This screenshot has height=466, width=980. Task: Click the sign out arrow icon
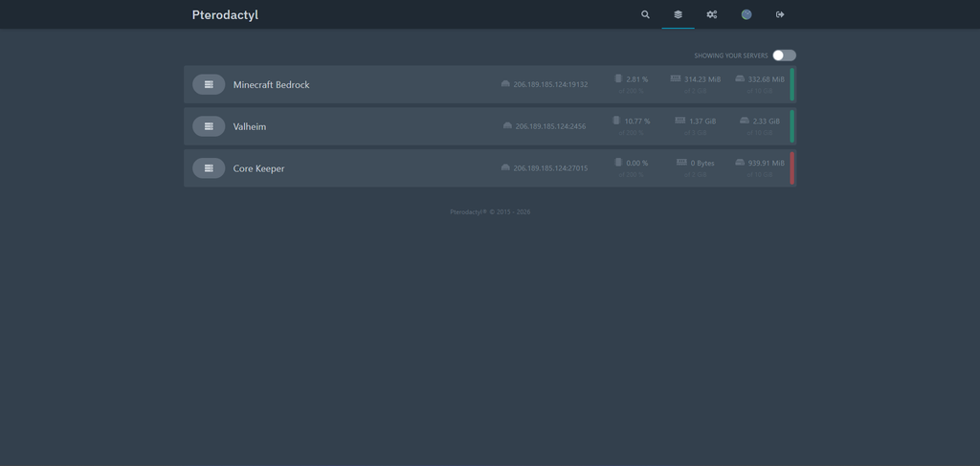click(x=780, y=14)
